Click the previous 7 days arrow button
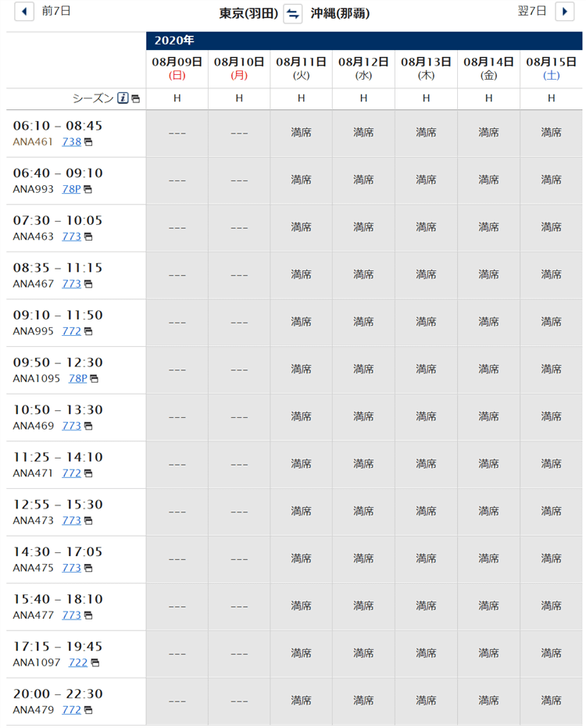The width and height of the screenshot is (586, 728). [x=24, y=12]
